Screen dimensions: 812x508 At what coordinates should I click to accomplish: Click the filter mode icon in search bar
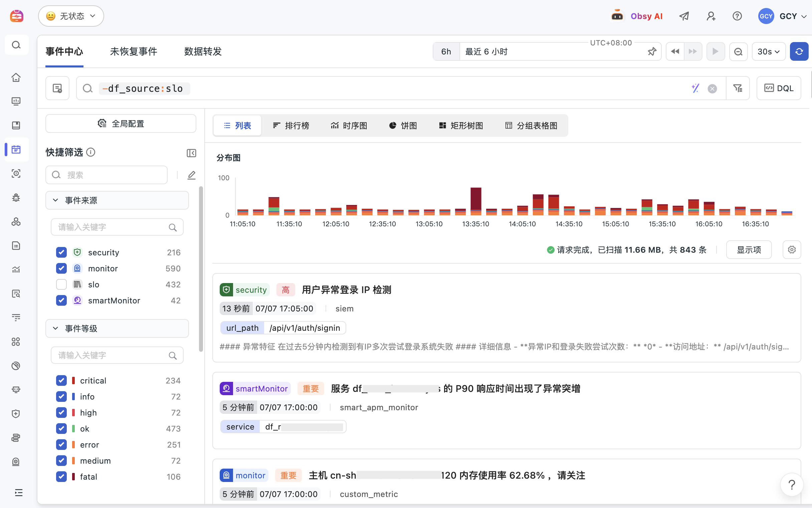coord(738,88)
